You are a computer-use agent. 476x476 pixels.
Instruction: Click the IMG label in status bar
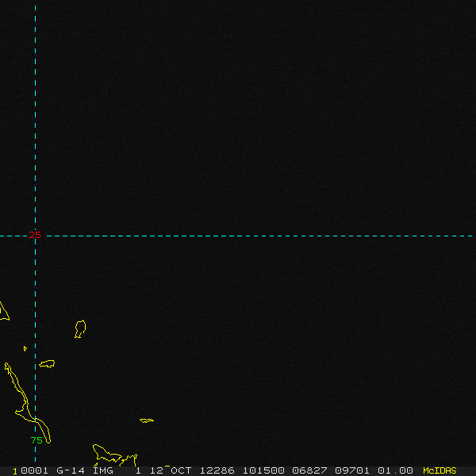pos(103,470)
